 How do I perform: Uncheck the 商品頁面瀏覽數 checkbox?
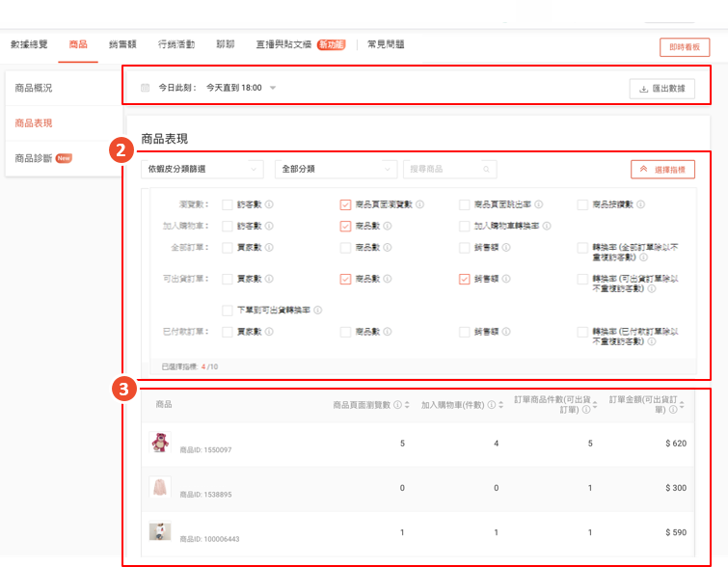(345, 204)
